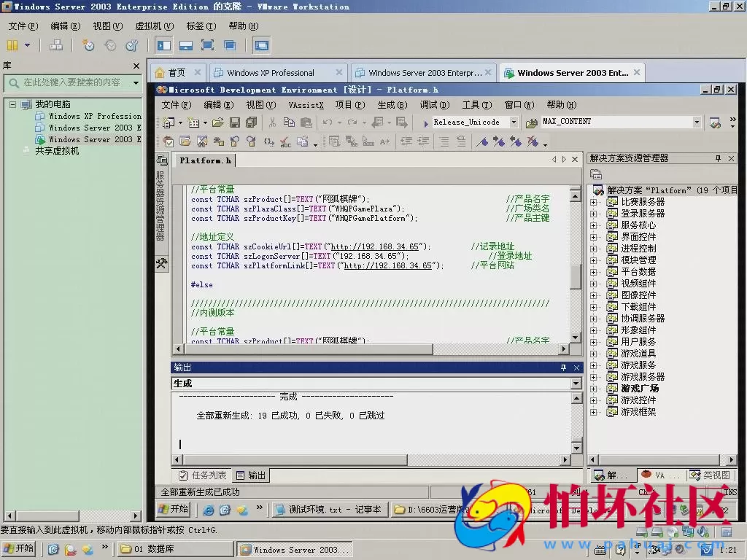Open the 调试 menu in the IDE
The height and width of the screenshot is (560, 747).
(434, 105)
